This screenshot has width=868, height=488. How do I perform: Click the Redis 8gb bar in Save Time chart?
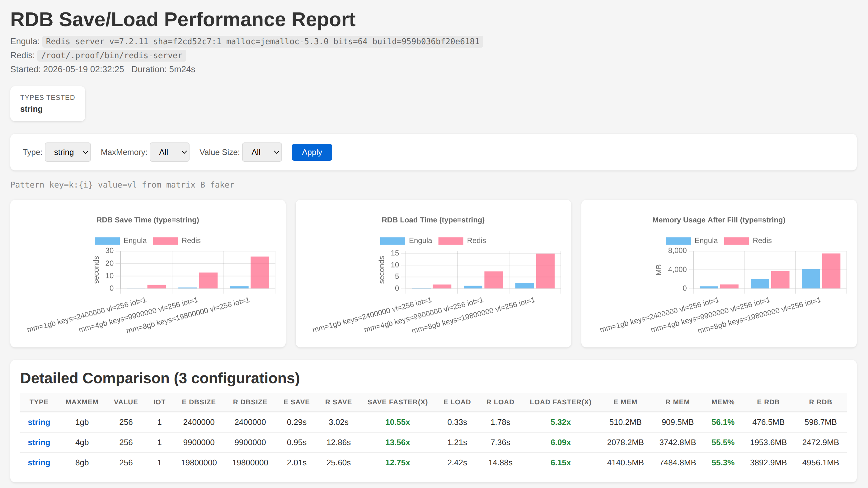tap(260, 272)
